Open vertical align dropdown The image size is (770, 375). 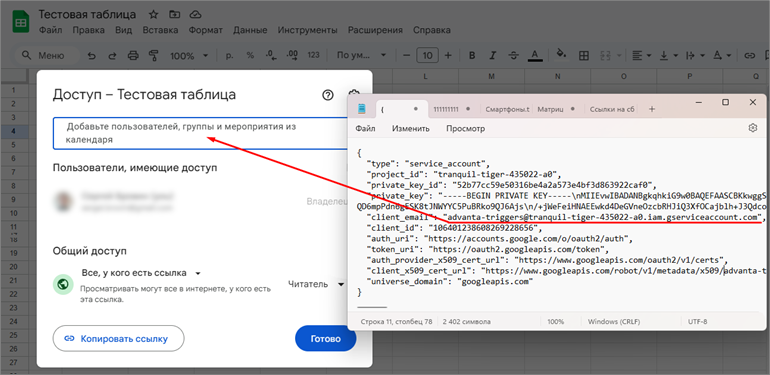coord(669,55)
